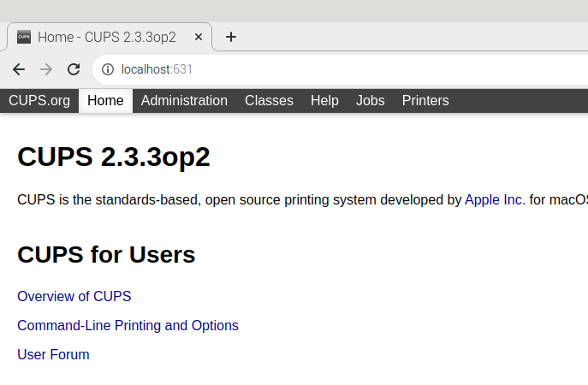Click the CUPS favicon on the tab
Image resolution: width=588 pixels, height=385 pixels.
pos(24,37)
